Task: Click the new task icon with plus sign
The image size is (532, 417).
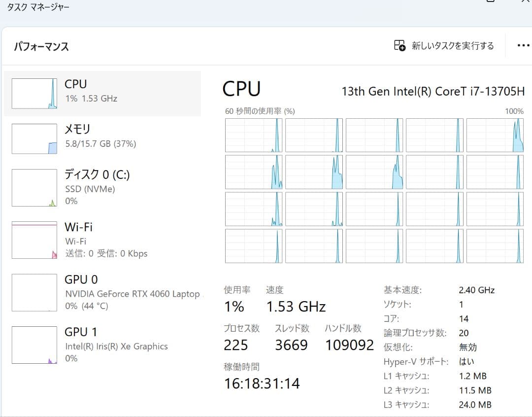Action: pyautogui.click(x=399, y=45)
